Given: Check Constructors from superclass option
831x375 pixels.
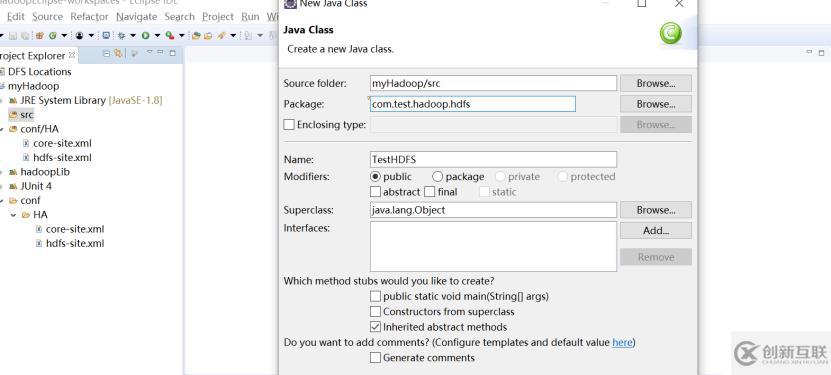Looking at the screenshot, I should tap(375, 311).
